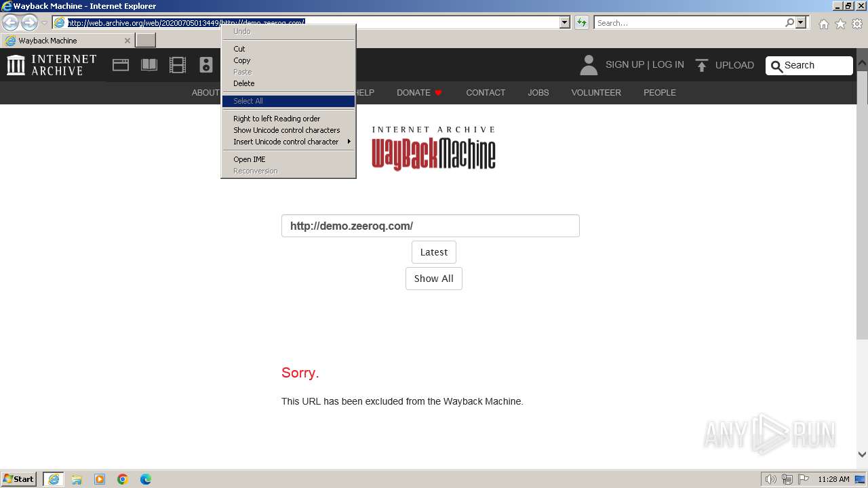Screen dimensions: 868x488
Task: Click the Latest button
Action: [434, 252]
